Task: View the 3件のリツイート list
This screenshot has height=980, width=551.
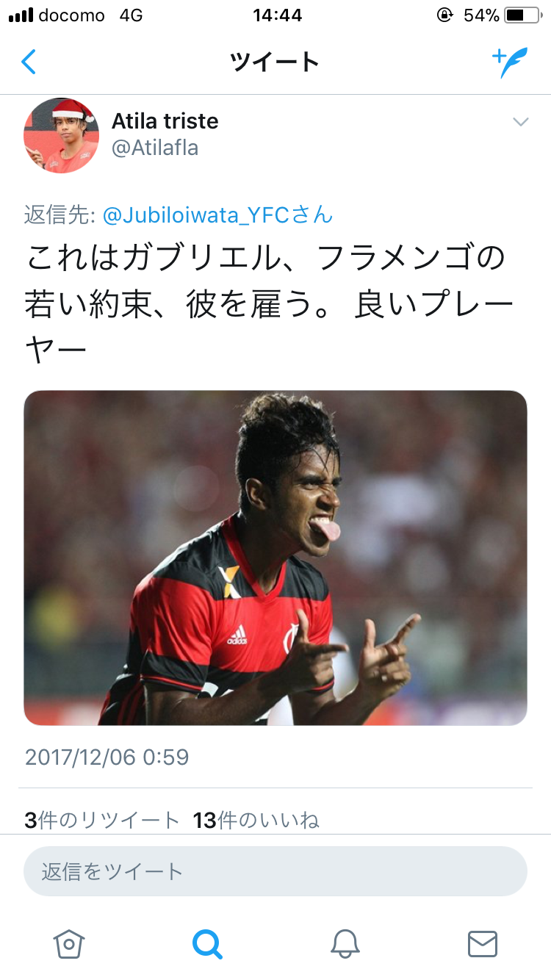Action: coord(101,820)
